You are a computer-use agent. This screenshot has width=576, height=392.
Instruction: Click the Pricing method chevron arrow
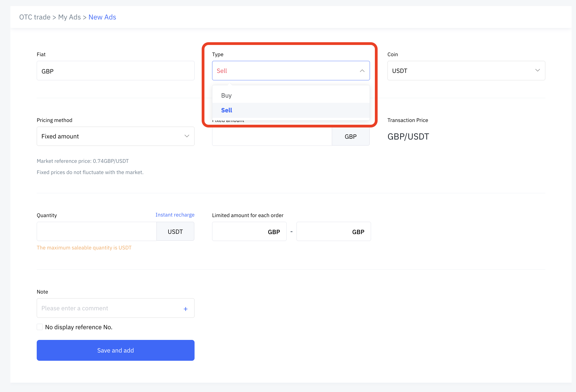pyautogui.click(x=187, y=136)
